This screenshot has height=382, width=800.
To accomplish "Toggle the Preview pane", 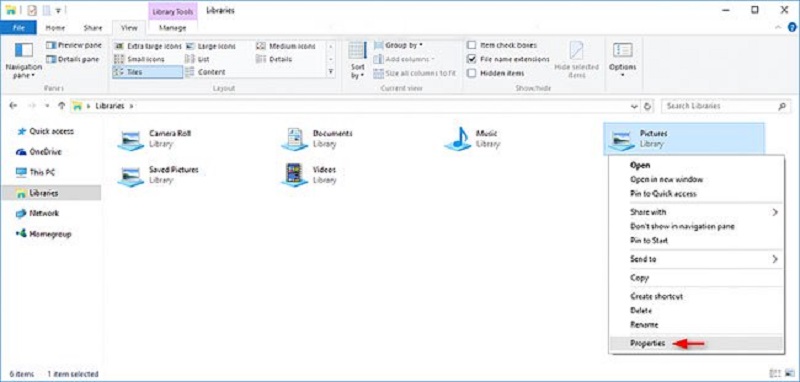I will (x=73, y=45).
